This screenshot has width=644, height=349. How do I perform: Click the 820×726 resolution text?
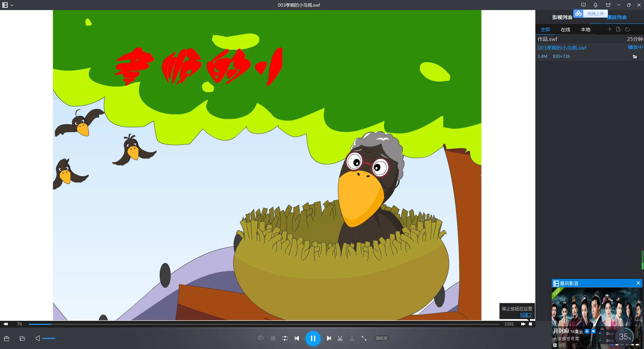[561, 56]
